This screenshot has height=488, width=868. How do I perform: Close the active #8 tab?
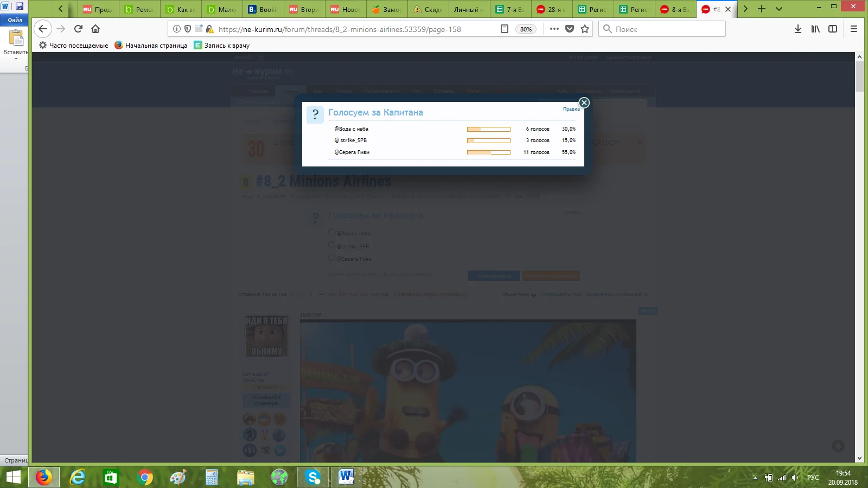pos(728,9)
